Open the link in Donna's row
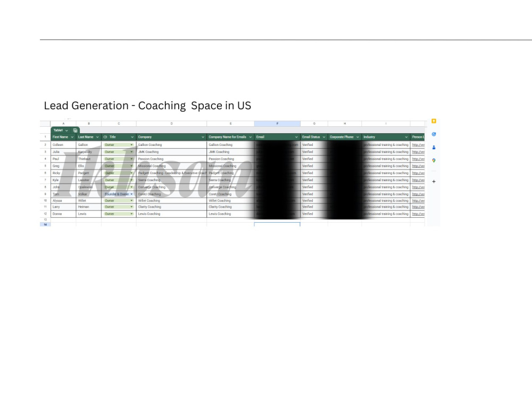 pyautogui.click(x=418, y=214)
